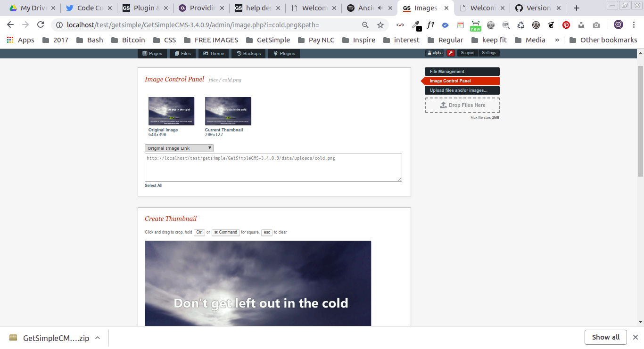
Task: Expand options on the downloaded GetSimpleCMS zip
Action: pyautogui.click(x=97, y=338)
